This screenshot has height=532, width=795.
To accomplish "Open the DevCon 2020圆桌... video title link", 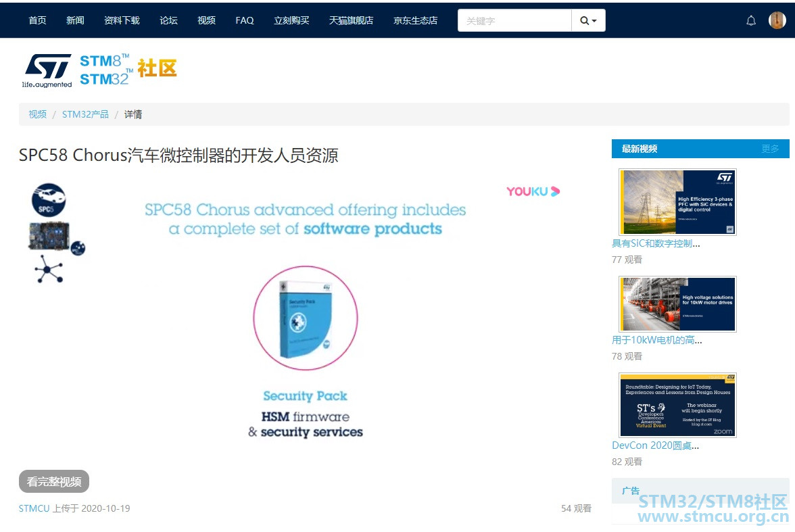I will [x=655, y=445].
